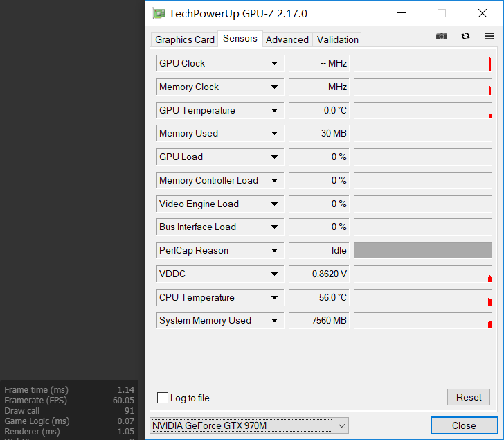
Task: Click the System Memory Used 7560 MB value
Action: coord(319,321)
